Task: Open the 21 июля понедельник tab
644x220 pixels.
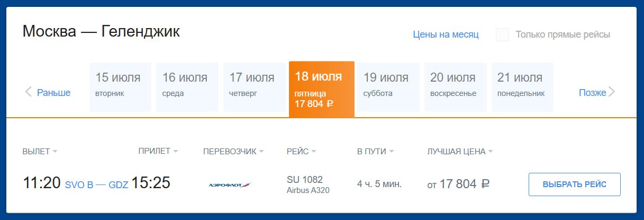Action: (x=523, y=87)
